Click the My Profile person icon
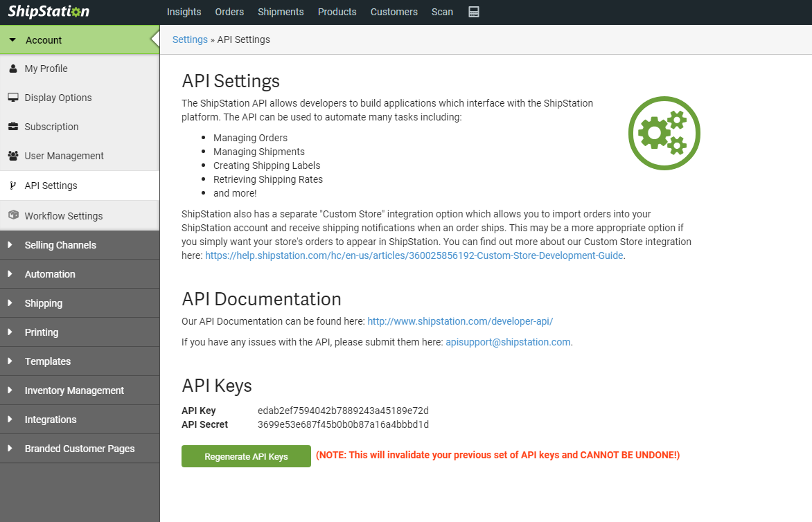This screenshot has width=812, height=522. (x=13, y=69)
